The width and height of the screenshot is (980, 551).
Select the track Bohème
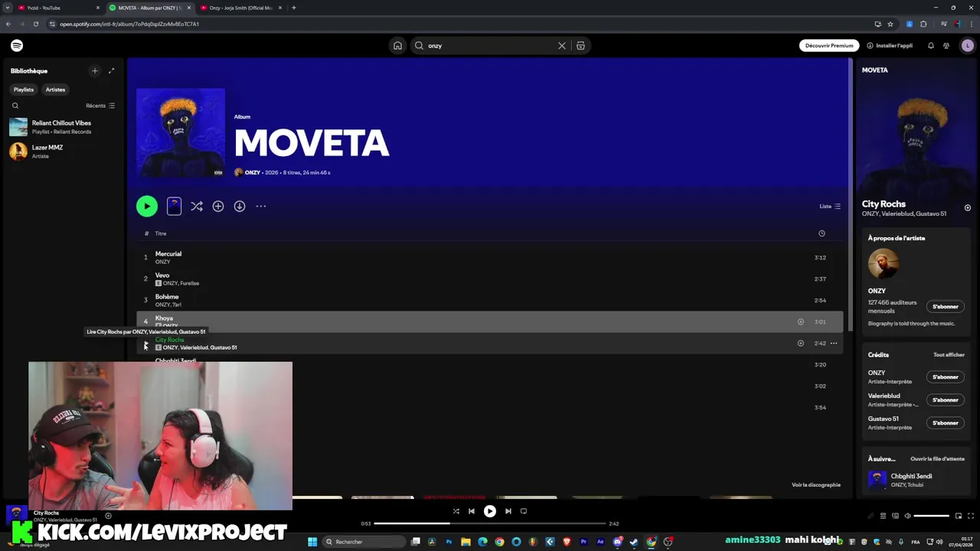click(490, 301)
